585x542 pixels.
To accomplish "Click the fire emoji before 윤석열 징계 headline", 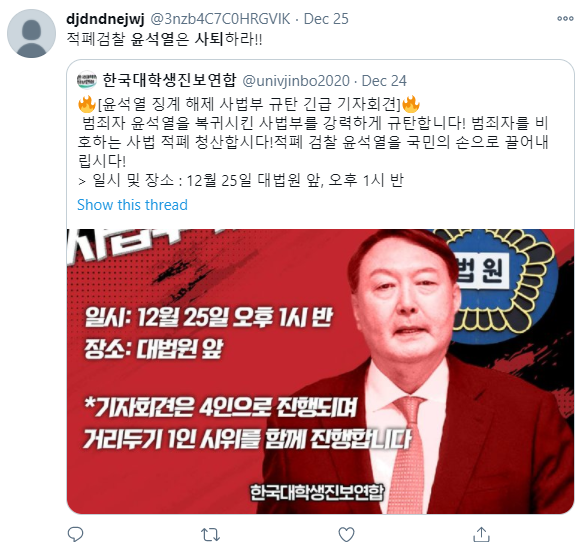I will (x=87, y=104).
